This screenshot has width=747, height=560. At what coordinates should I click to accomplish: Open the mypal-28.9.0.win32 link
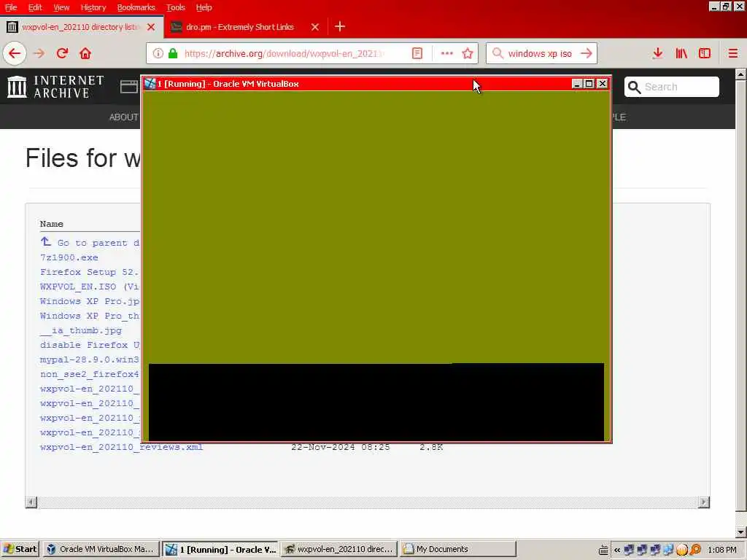click(x=90, y=359)
